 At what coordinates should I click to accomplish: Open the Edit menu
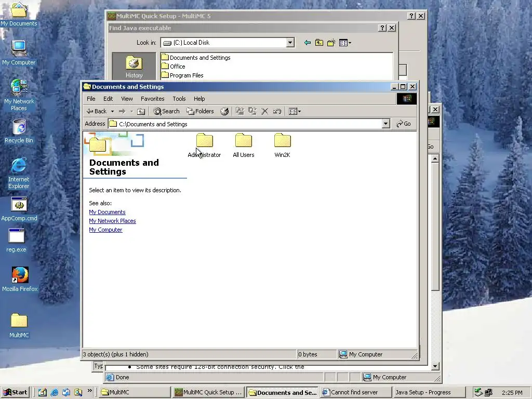(x=108, y=99)
